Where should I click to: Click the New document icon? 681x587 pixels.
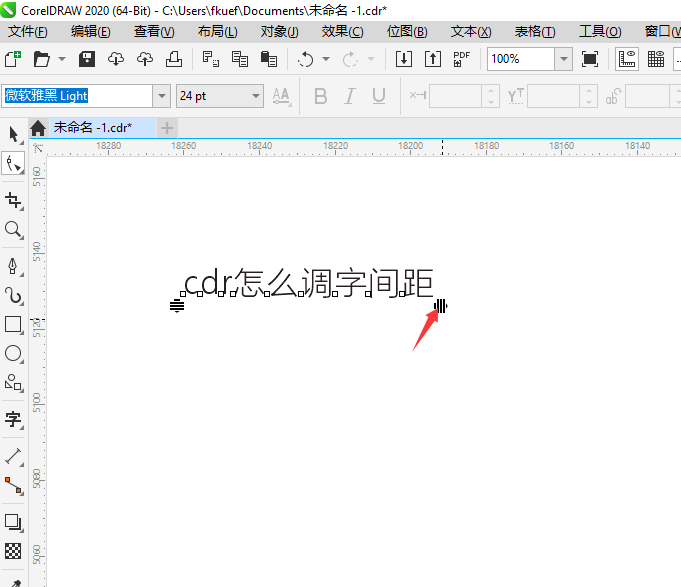[x=13, y=59]
